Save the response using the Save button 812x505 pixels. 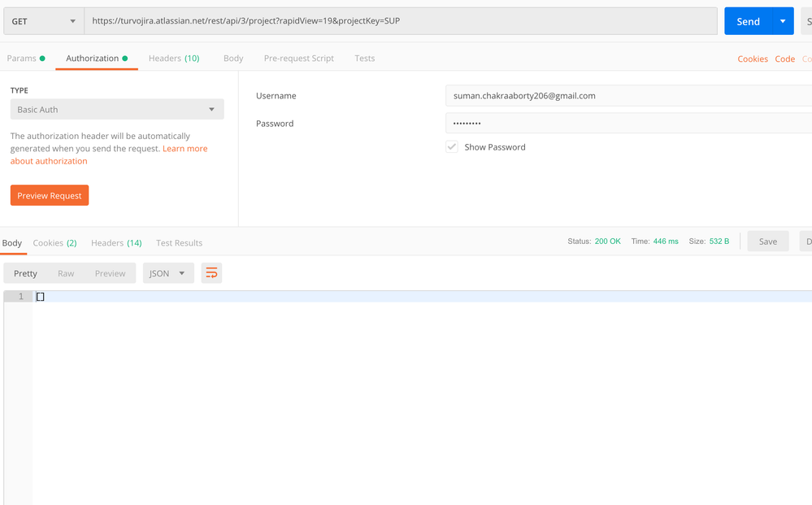767,241
